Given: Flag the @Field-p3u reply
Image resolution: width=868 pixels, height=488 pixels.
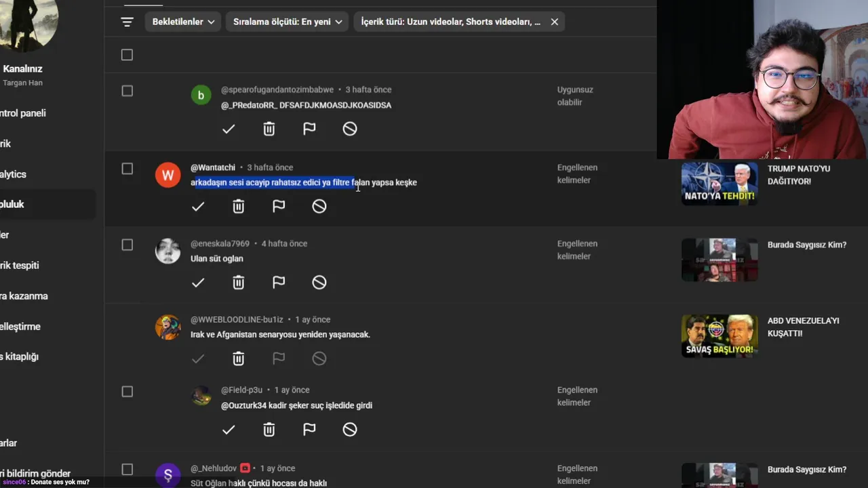Looking at the screenshot, I should coord(309,429).
